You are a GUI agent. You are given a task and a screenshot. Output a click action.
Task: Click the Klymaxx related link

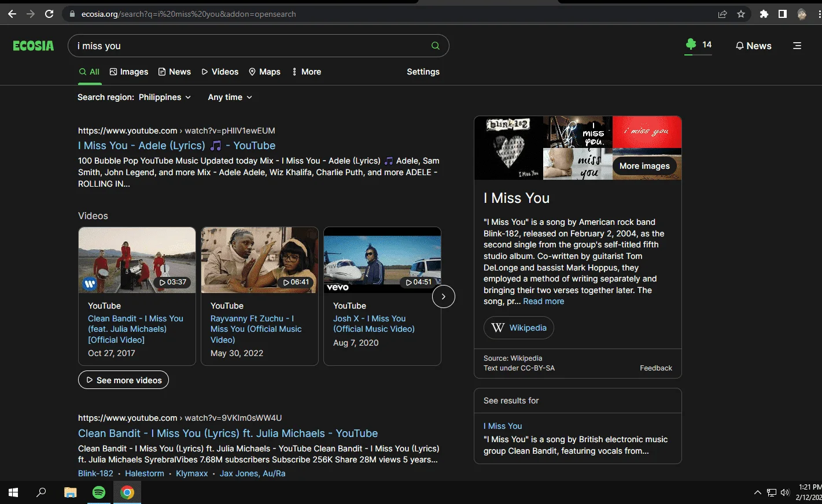pos(192,473)
